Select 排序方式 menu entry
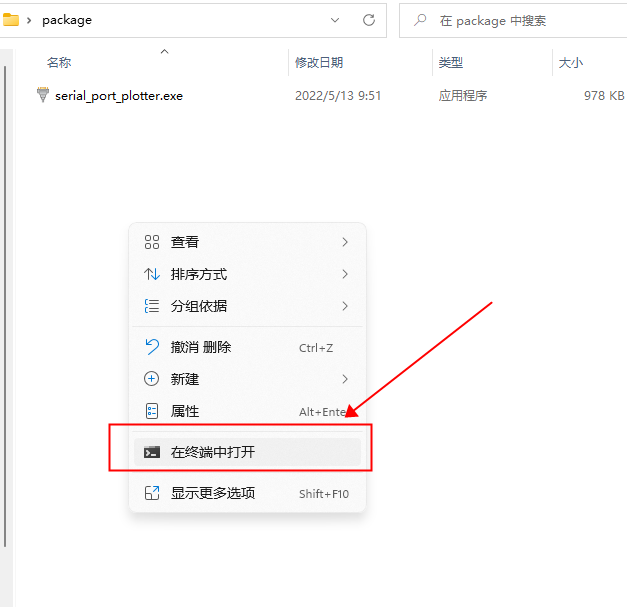This screenshot has height=607, width=627. click(248, 274)
